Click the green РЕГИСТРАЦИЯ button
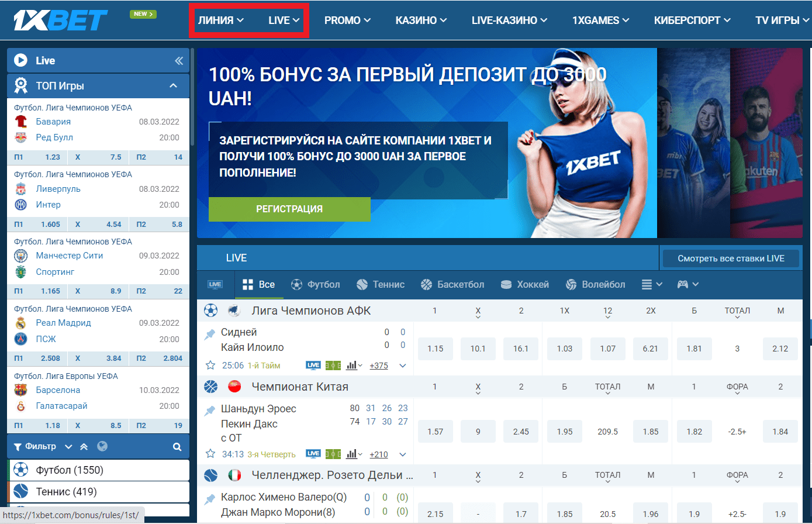 click(289, 209)
